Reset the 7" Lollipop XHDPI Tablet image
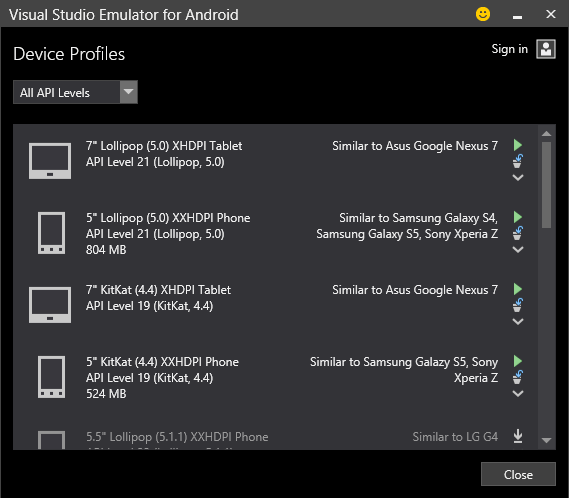 tap(518, 161)
